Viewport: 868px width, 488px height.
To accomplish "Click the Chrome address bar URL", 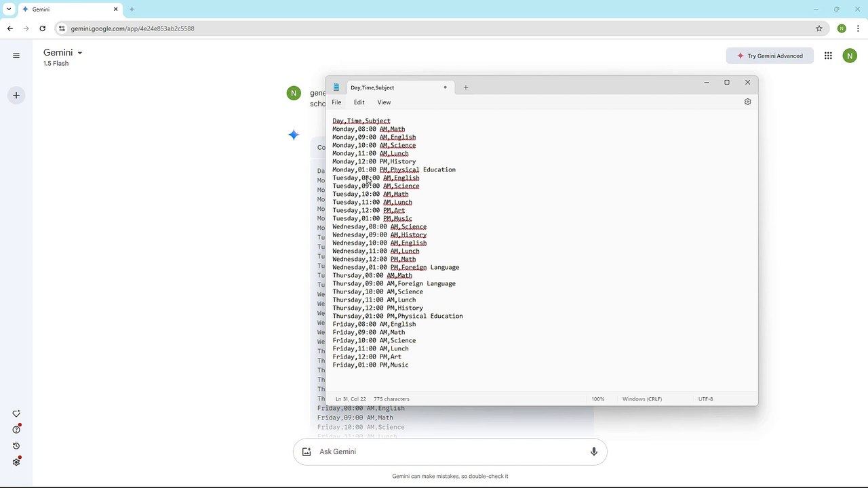I will point(132,28).
